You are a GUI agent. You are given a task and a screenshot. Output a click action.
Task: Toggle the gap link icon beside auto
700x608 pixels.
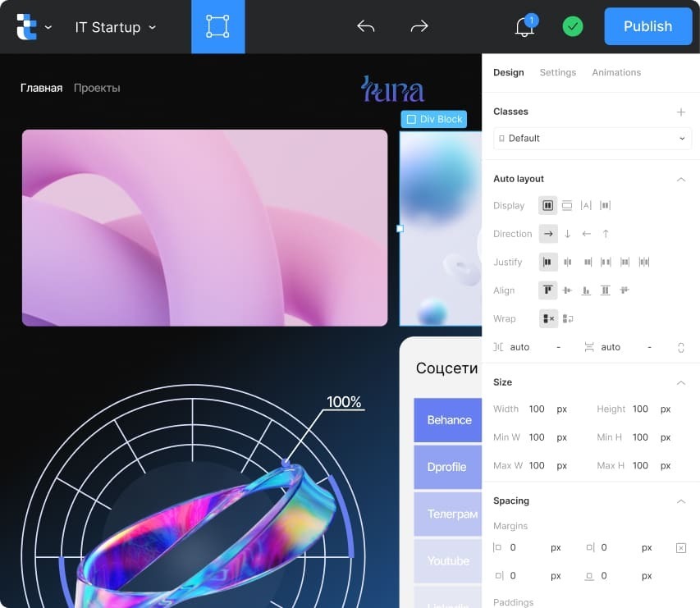point(681,348)
